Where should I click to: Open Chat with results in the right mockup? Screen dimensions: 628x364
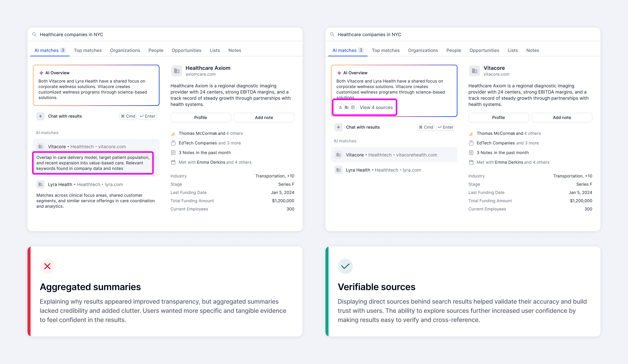(x=394, y=127)
